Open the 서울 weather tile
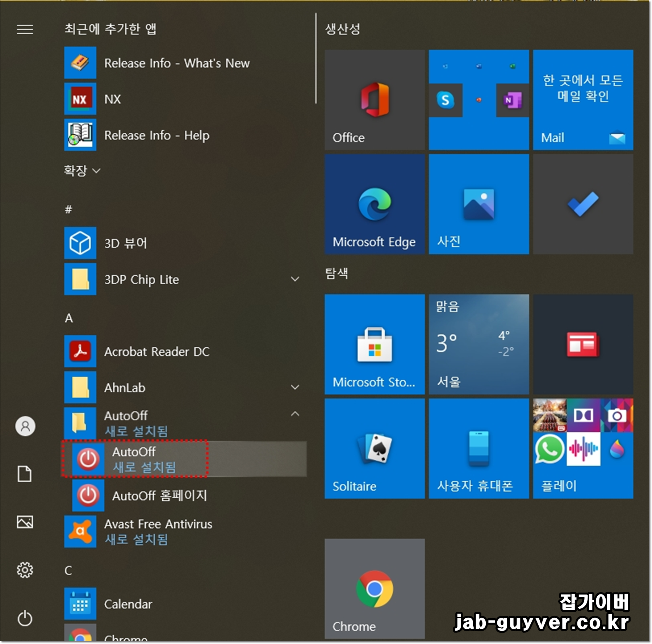 pos(479,344)
